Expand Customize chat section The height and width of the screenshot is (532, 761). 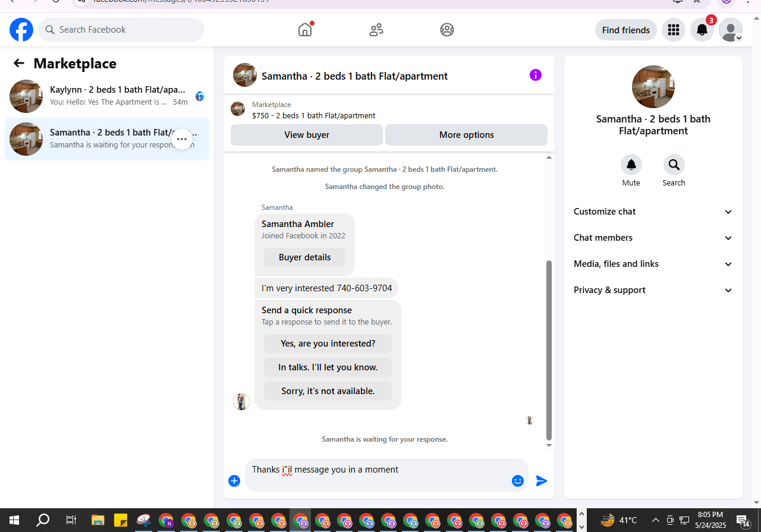coord(653,212)
